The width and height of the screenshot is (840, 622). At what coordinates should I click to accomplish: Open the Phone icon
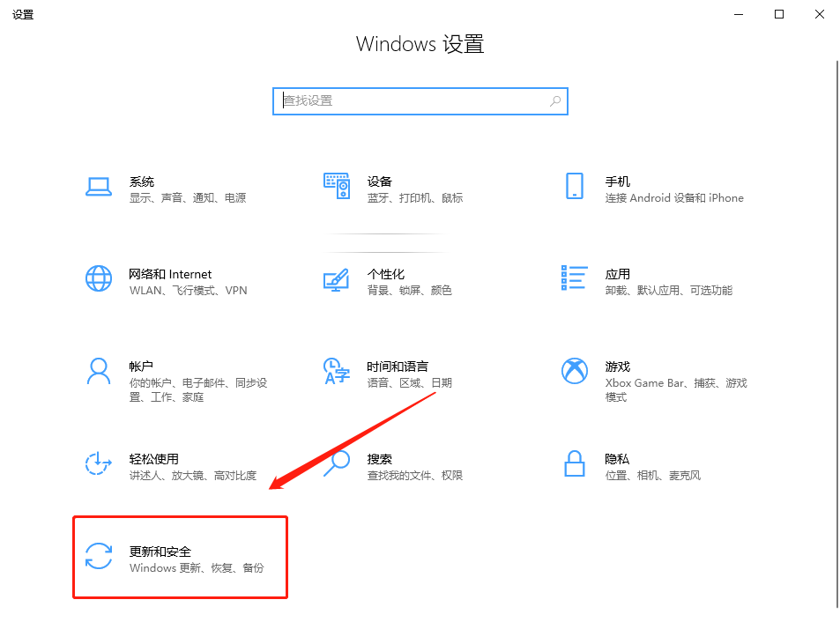point(575,186)
